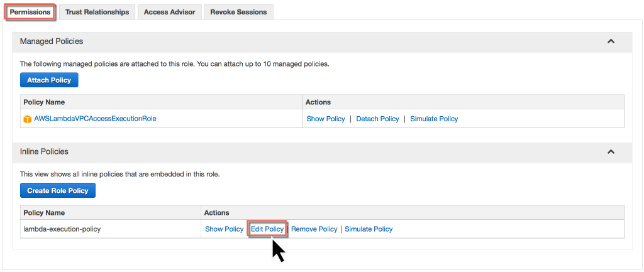644x272 pixels.
Task: Click the Actions header in Managed Policies table
Action: pos(318,102)
